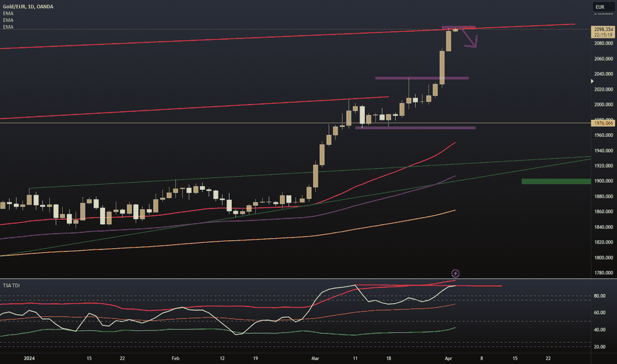Click the 22:15:19 bar countdown timer
This screenshot has height=364, width=617.
coord(603,35)
